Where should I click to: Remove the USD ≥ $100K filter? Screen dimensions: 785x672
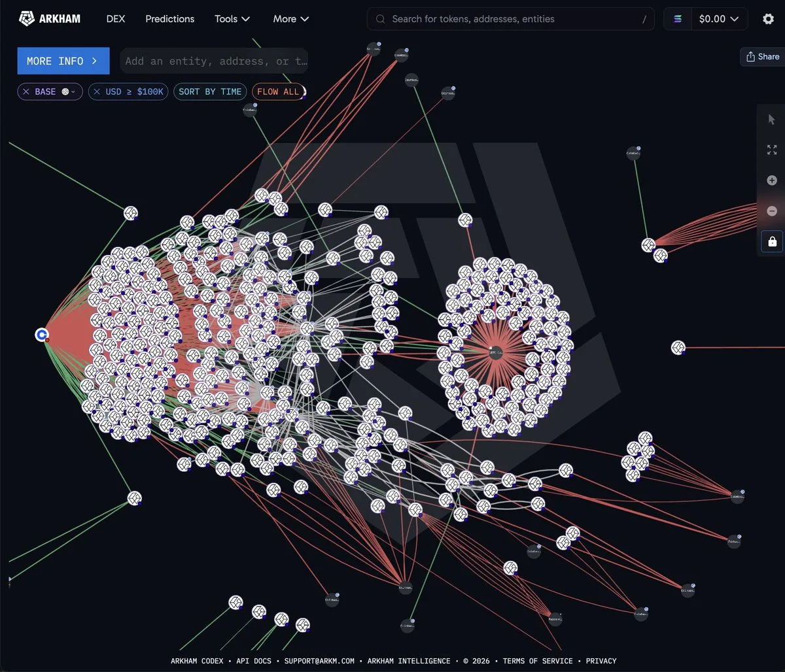point(97,92)
